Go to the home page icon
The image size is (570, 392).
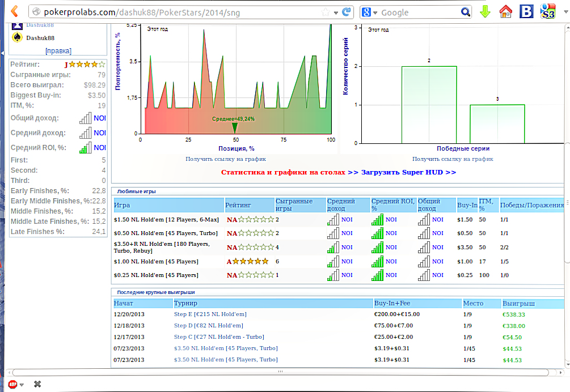click(506, 12)
